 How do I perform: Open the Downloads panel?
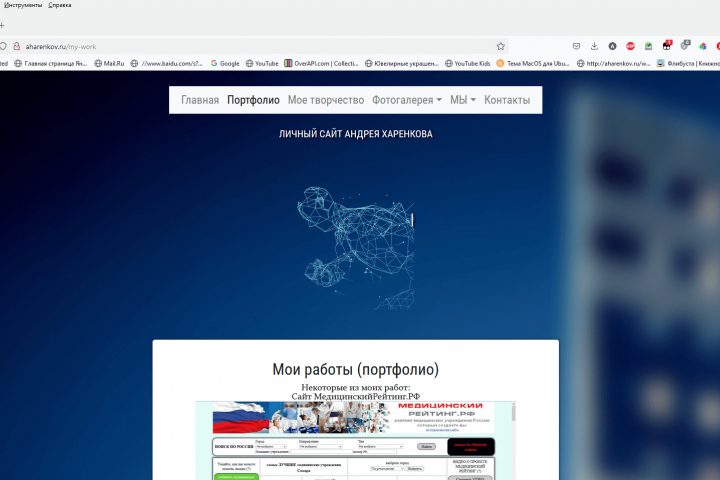[x=594, y=46]
